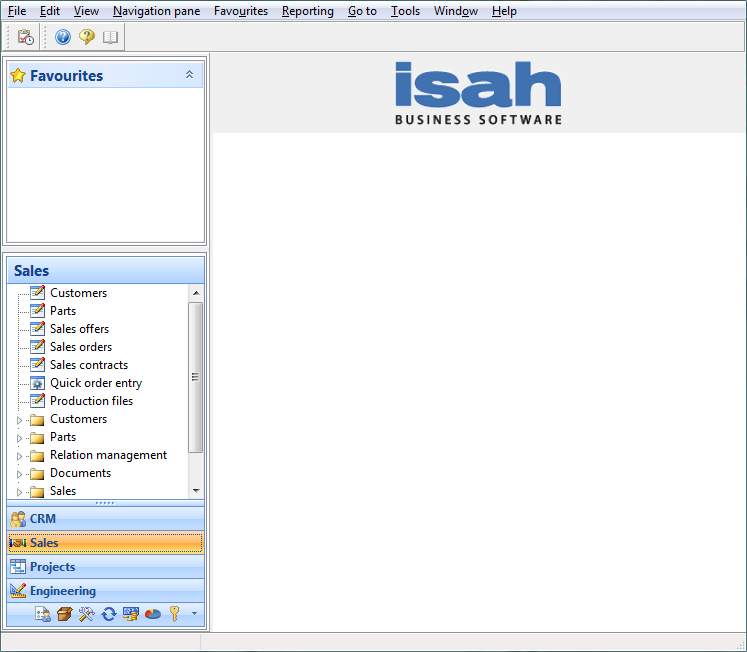
Task: Open the Tools menu
Action: point(405,10)
